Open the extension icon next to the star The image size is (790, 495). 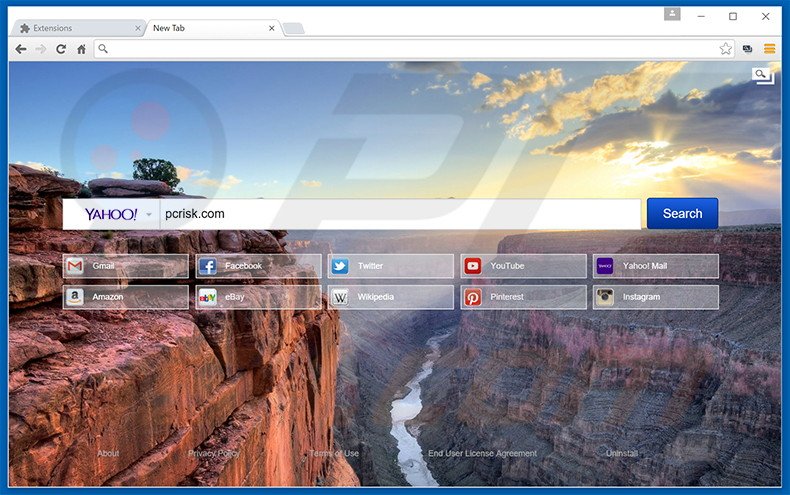click(x=747, y=49)
